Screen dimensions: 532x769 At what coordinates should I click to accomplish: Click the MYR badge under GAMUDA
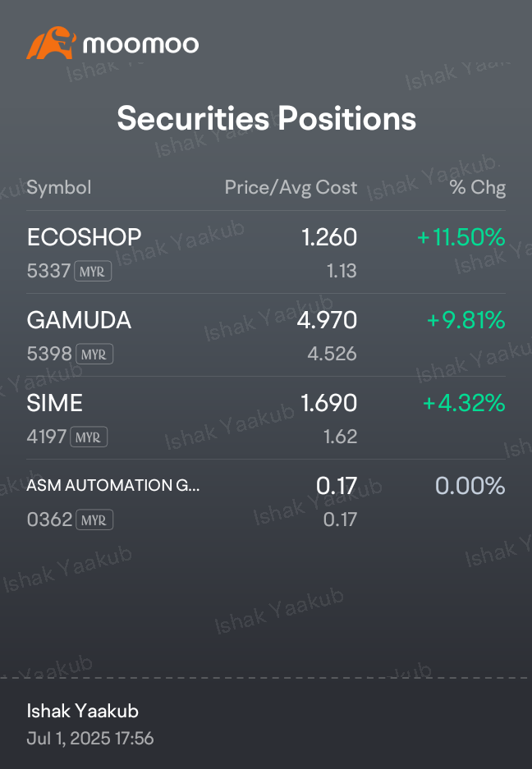[x=94, y=354]
